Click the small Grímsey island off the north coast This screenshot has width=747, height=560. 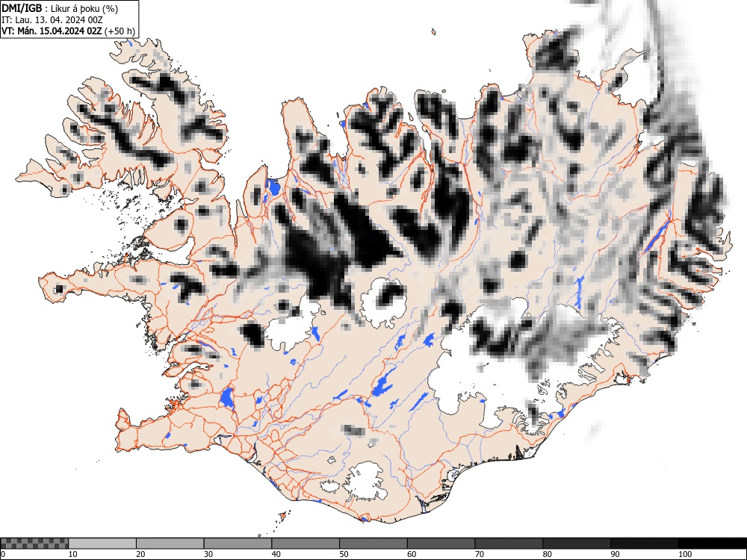click(433, 32)
